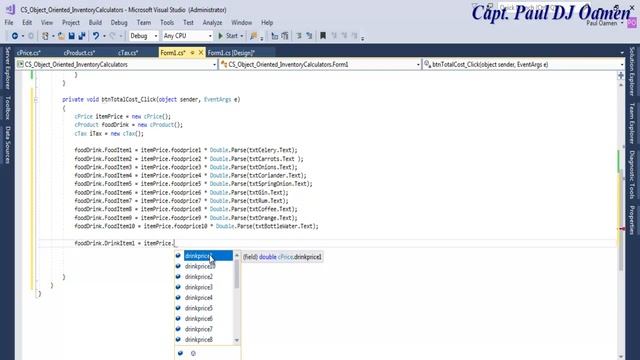Switch to the Form1.cs [Design] tab
The width and height of the screenshot is (640, 360).
231,53
